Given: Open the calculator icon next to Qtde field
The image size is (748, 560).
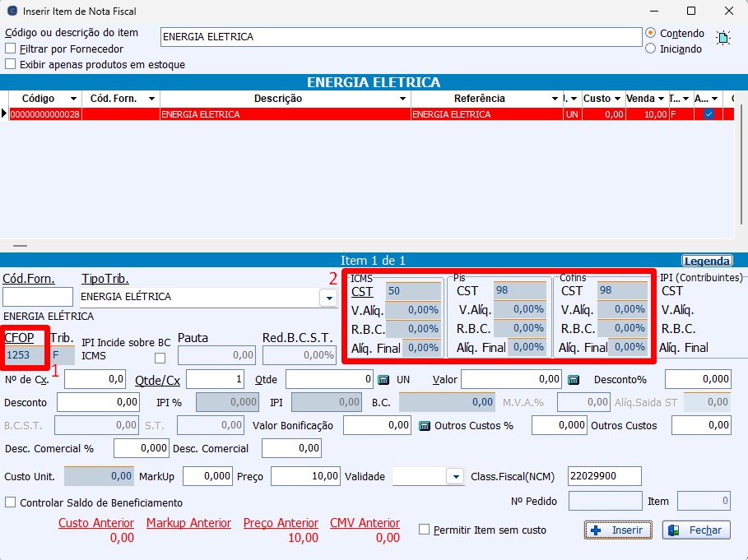Looking at the screenshot, I should pyautogui.click(x=383, y=380).
